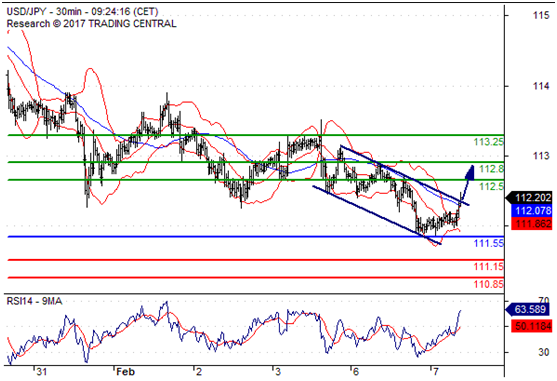Click the black 112.202 current price tag

point(529,197)
